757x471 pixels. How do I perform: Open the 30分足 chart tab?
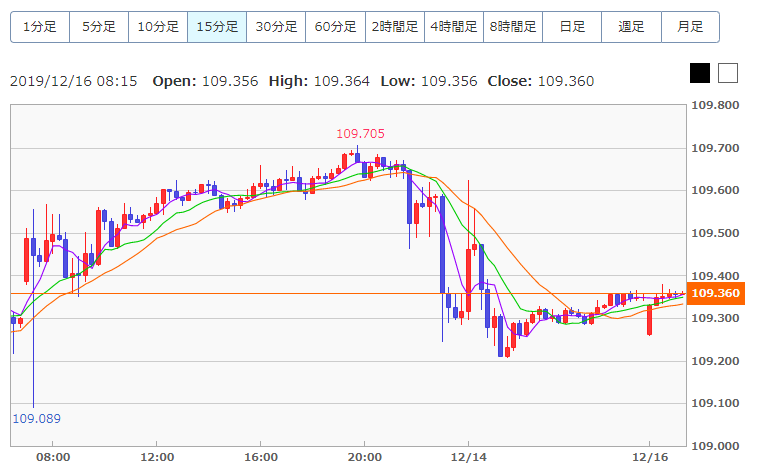276,27
